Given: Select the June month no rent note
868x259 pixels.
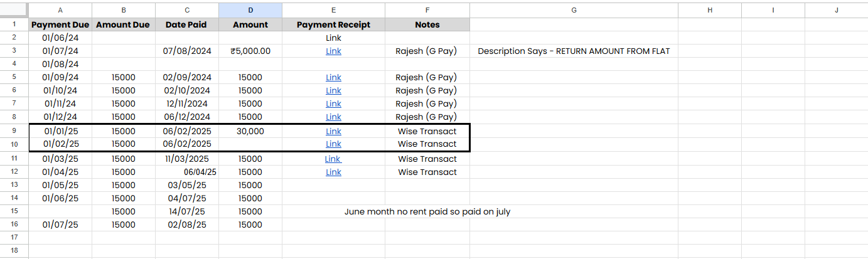Looking at the screenshot, I should coord(427,211).
